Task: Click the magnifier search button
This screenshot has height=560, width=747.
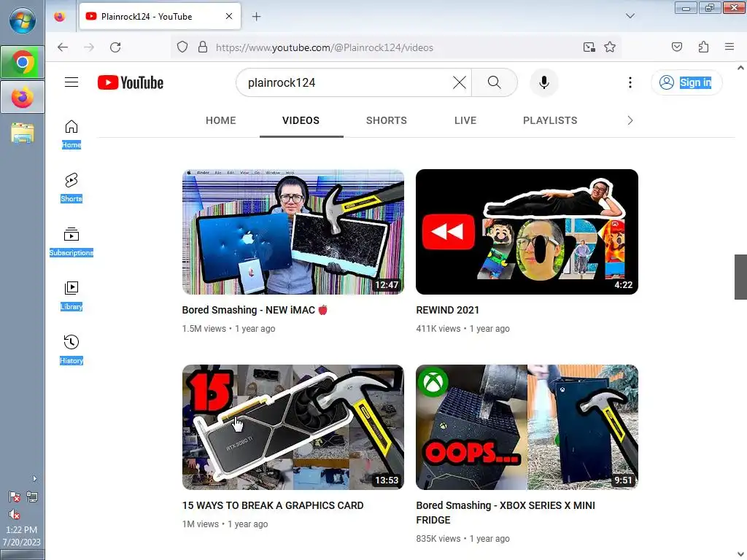Action: tap(495, 82)
